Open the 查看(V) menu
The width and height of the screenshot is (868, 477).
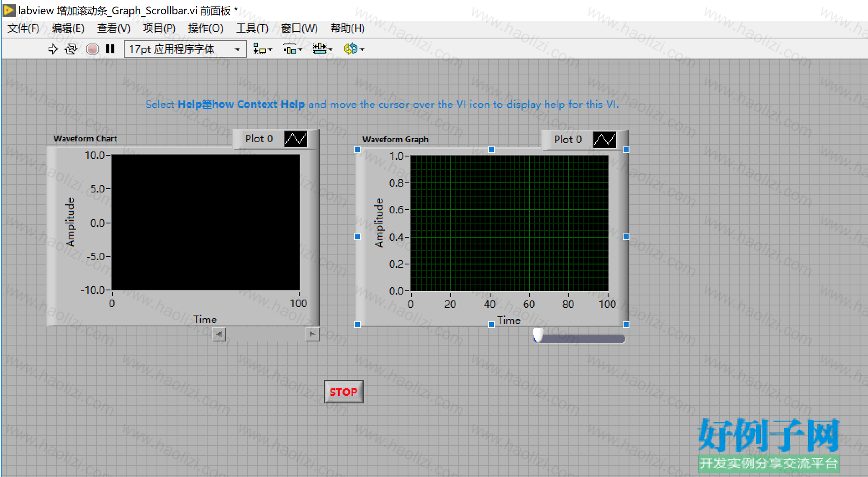[113, 28]
